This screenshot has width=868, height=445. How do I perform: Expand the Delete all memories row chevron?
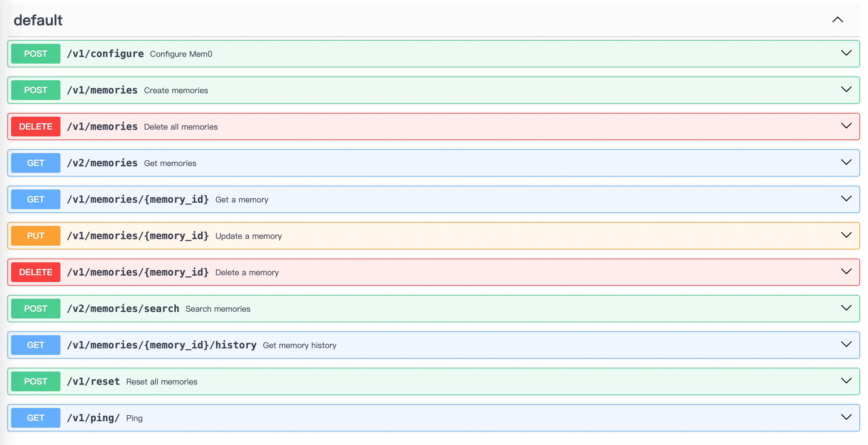point(846,126)
